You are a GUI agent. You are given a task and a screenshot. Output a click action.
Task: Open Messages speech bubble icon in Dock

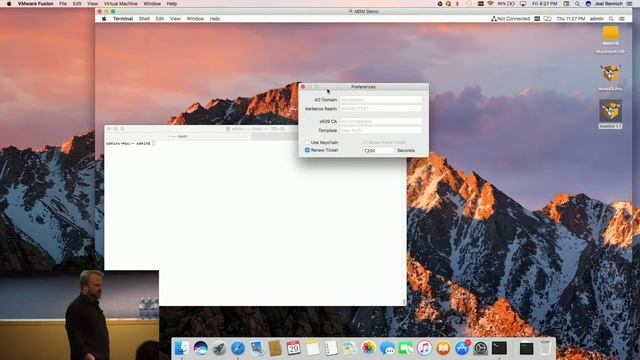coord(387,348)
